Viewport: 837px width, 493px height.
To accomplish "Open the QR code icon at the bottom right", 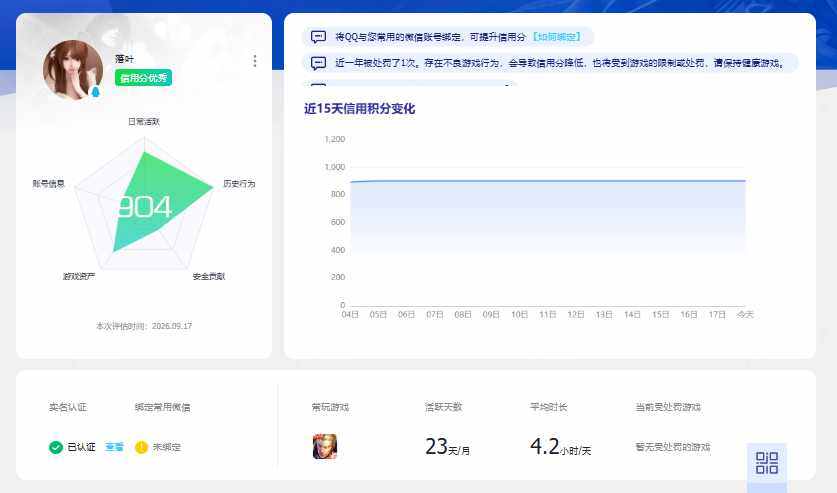I will [x=767, y=463].
